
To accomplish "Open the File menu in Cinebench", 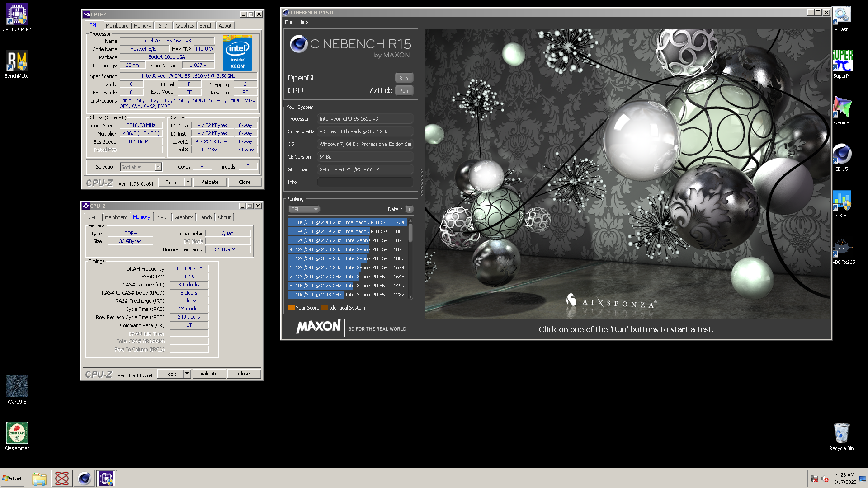I will click(288, 22).
